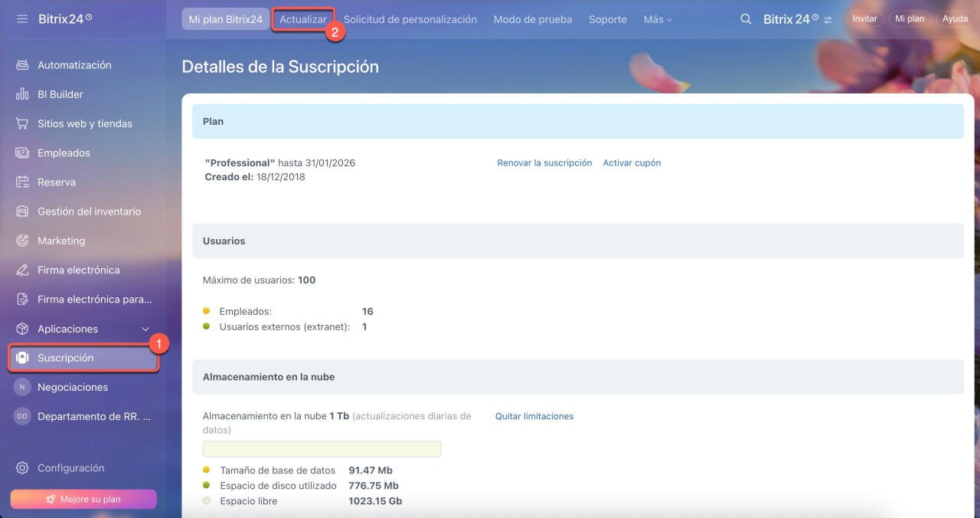Click the 'Máximo de usuarios: 100' text

coord(260,280)
